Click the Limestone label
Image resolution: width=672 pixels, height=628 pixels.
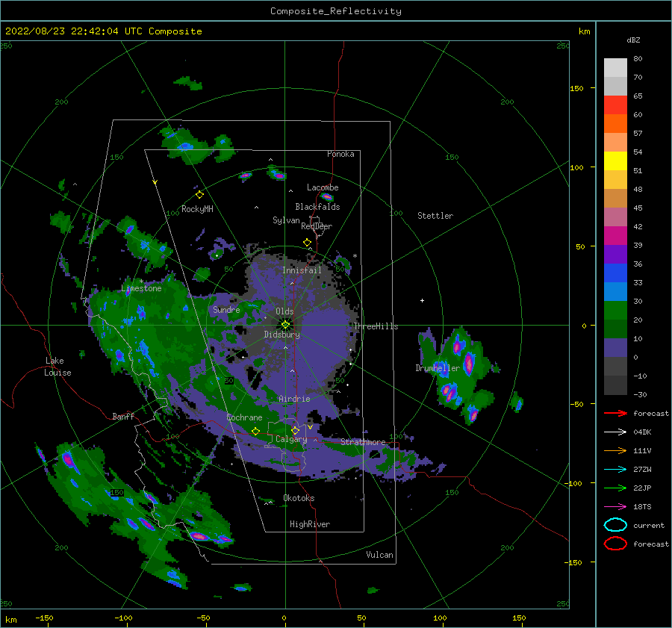pyautogui.click(x=141, y=288)
